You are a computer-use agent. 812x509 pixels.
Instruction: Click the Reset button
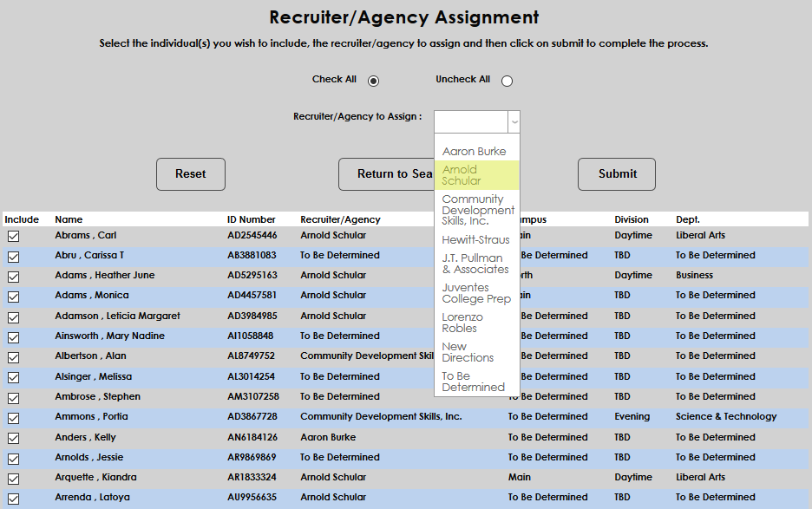[x=190, y=173]
